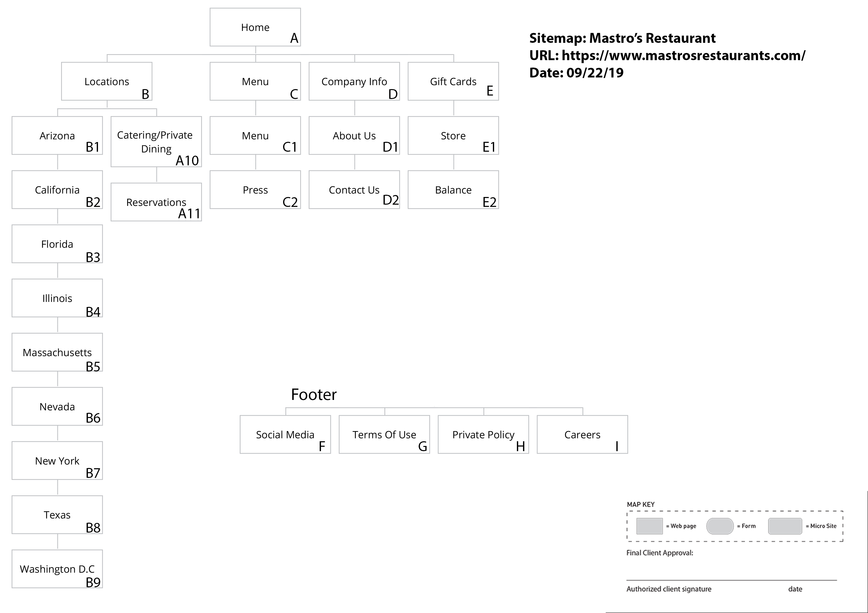
Task: Click the Press page box C2
Action: [255, 190]
